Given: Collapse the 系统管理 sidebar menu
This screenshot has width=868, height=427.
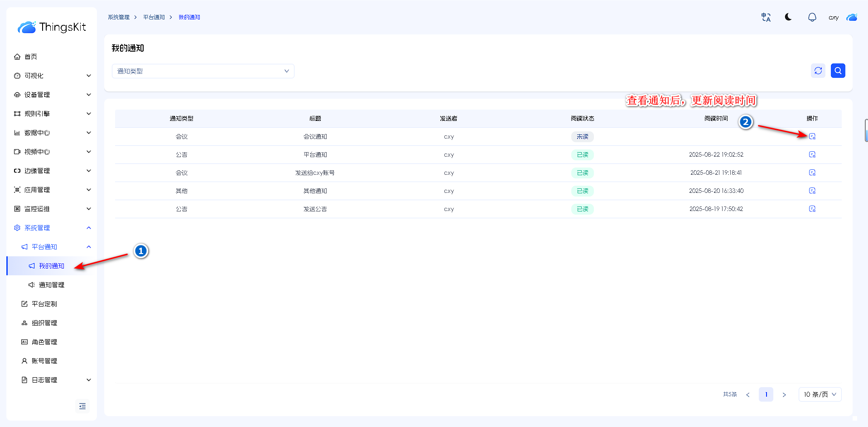Looking at the screenshot, I should tap(52, 228).
